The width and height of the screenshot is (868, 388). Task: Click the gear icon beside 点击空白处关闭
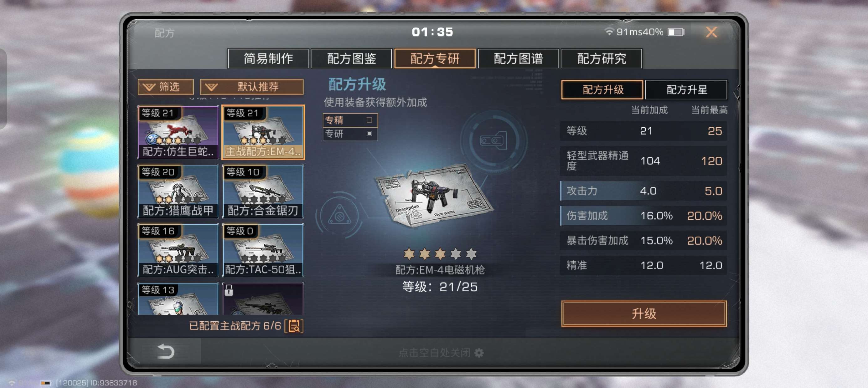[479, 353]
